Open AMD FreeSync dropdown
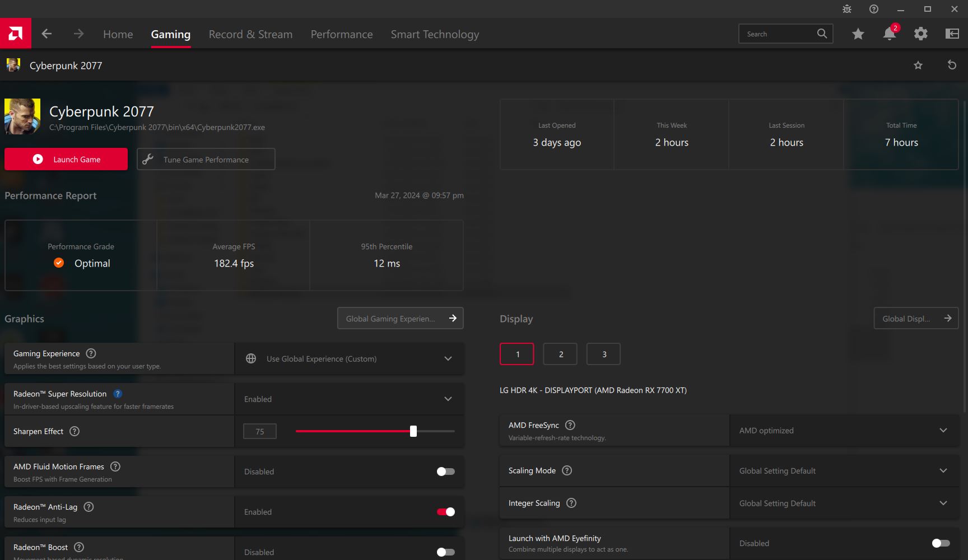This screenshot has width=968, height=560. click(x=845, y=430)
